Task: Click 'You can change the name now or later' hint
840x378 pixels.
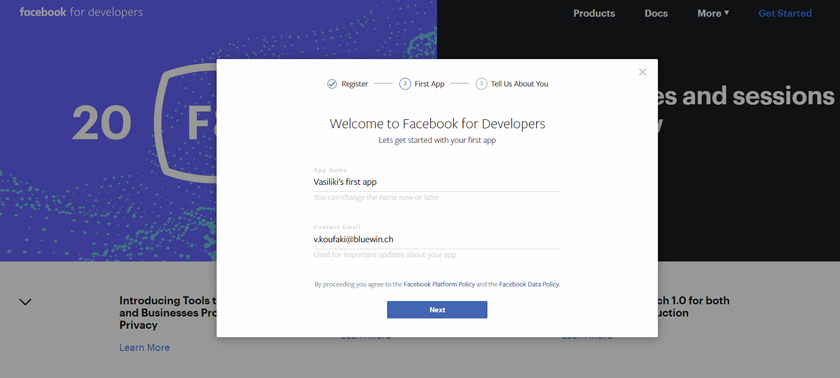Action: (376, 198)
